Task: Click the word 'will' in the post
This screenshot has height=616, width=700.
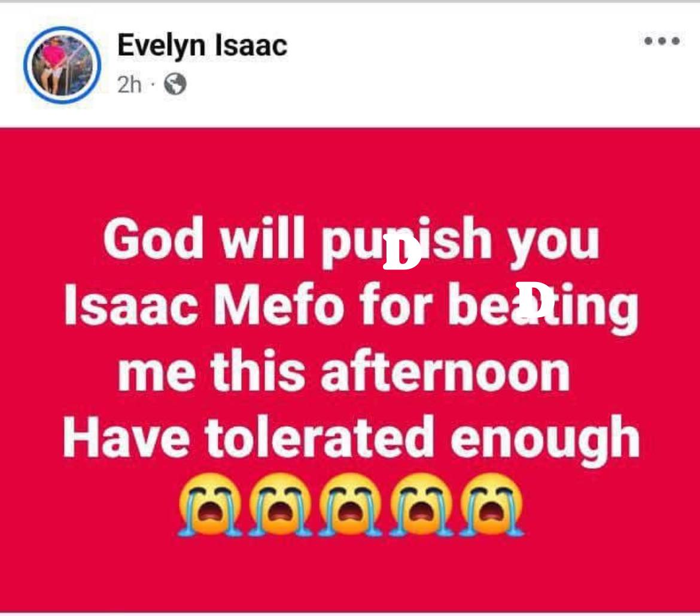Action: coord(257,239)
